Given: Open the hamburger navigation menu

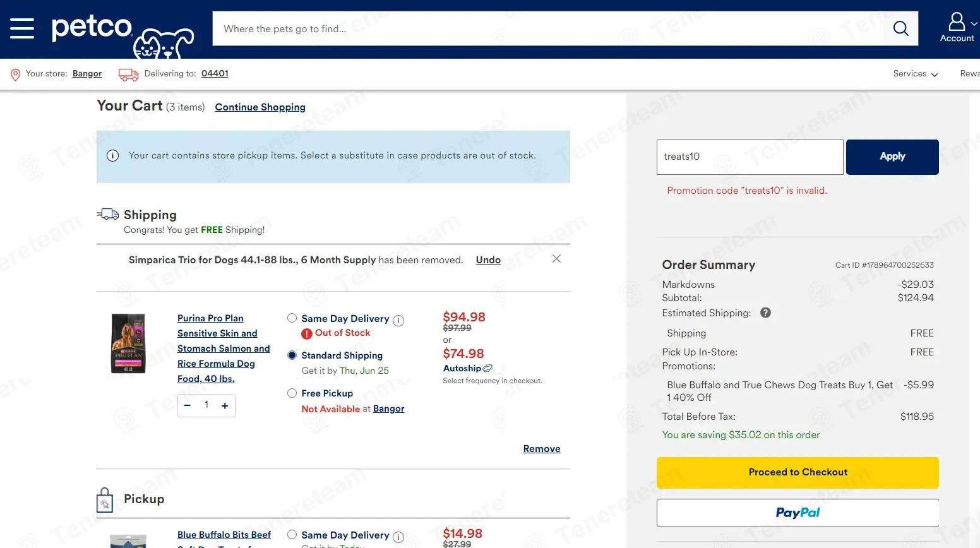Looking at the screenshot, I should pos(22,28).
